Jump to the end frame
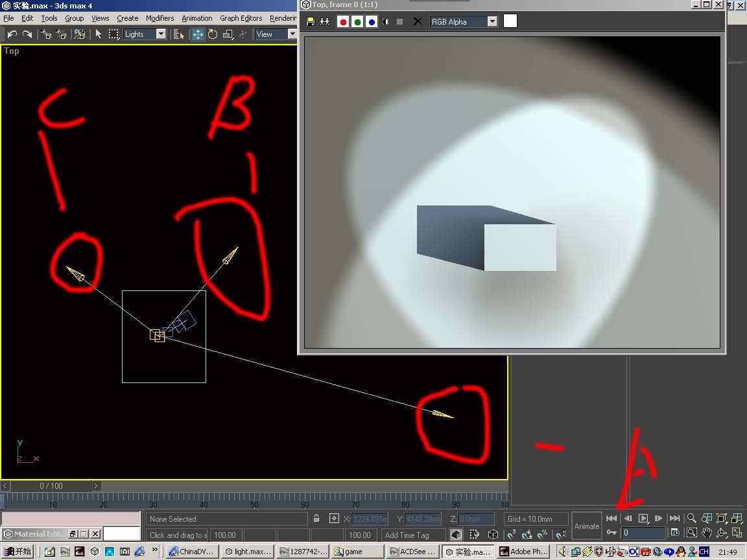Screen dimensions: 747x560 [674, 518]
